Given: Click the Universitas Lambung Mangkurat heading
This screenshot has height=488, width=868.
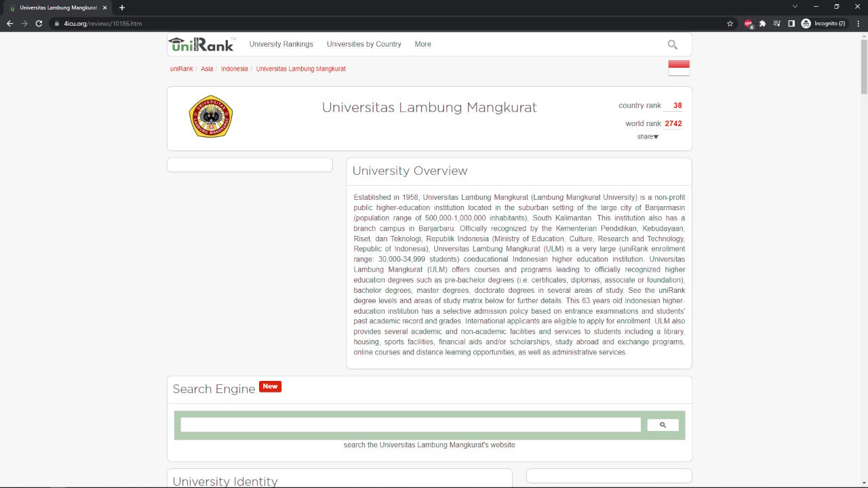Looking at the screenshot, I should click(x=429, y=107).
